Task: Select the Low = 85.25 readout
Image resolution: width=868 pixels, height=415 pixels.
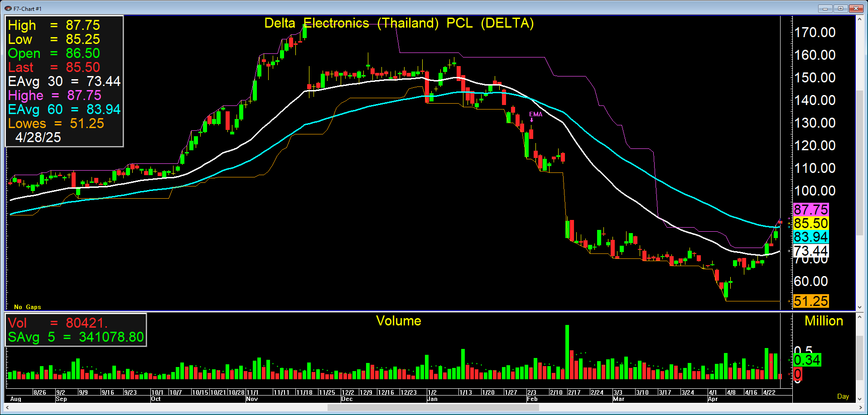Action: click(54, 39)
